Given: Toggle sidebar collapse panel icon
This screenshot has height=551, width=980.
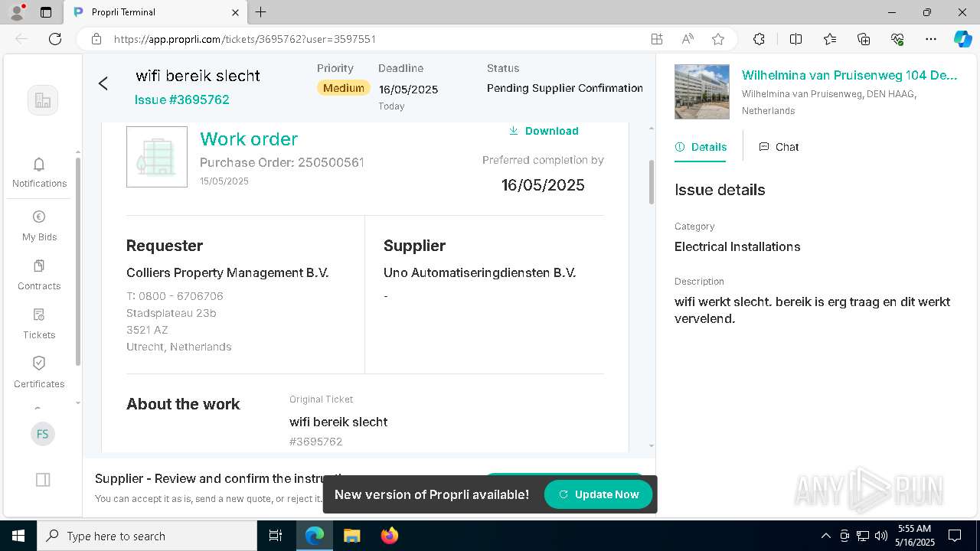Looking at the screenshot, I should tap(43, 480).
